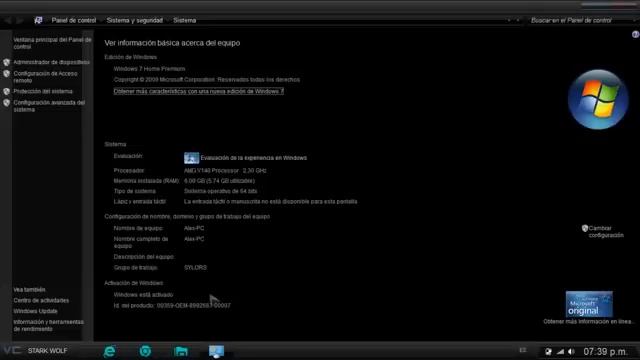Viewport: 640px width, 360px height.
Task: Click the AMD V140 Processor value
Action: [x=225, y=171]
